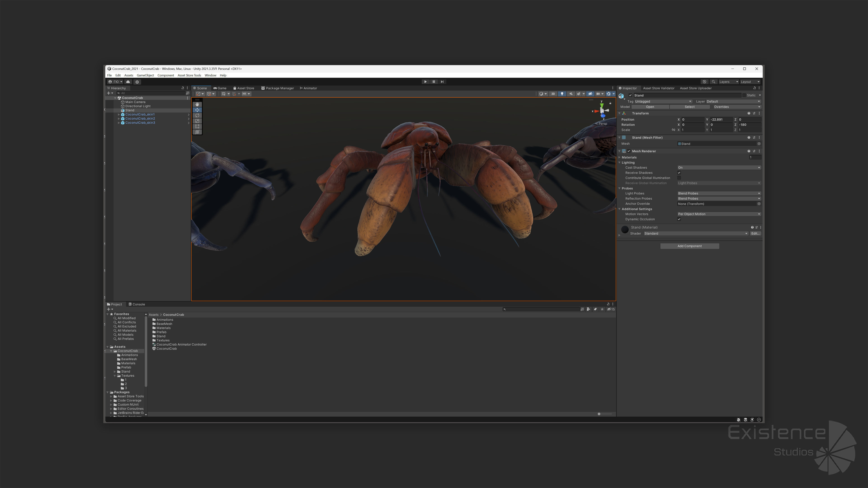Collapse the Transform component
The image size is (868, 488).
click(620, 113)
